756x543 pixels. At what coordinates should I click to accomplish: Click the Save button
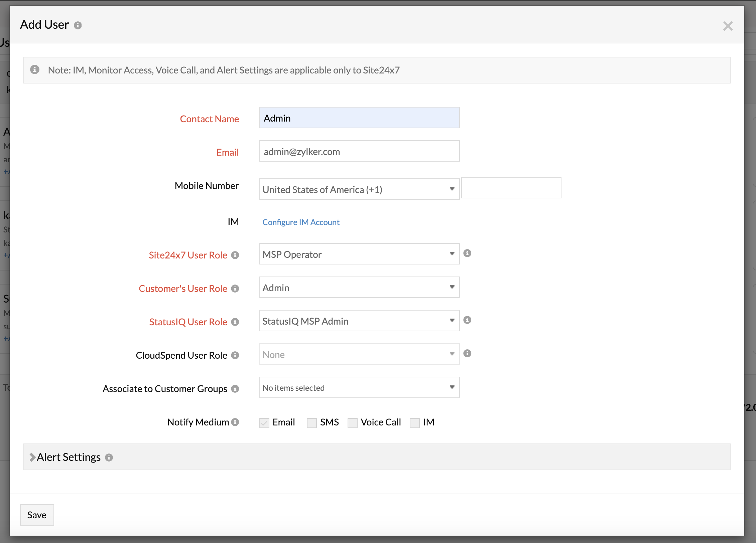[x=37, y=515]
